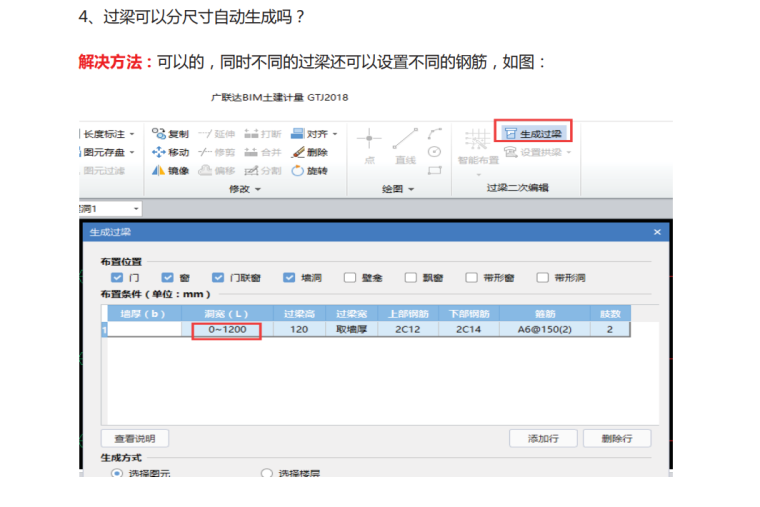760x507 pixels.
Task: Click the 删除 (Delete) tool
Action: pos(309,152)
